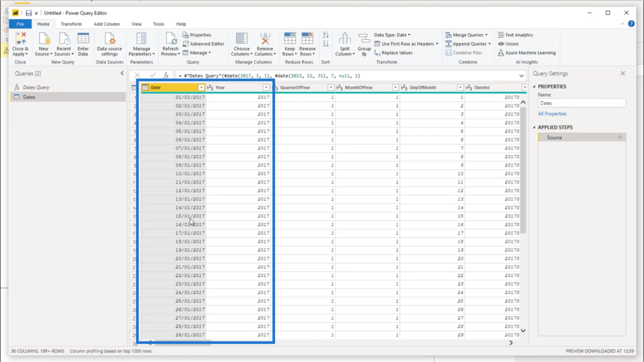Click the help question mark icon
This screenshot has height=362, width=644.
point(631,24)
